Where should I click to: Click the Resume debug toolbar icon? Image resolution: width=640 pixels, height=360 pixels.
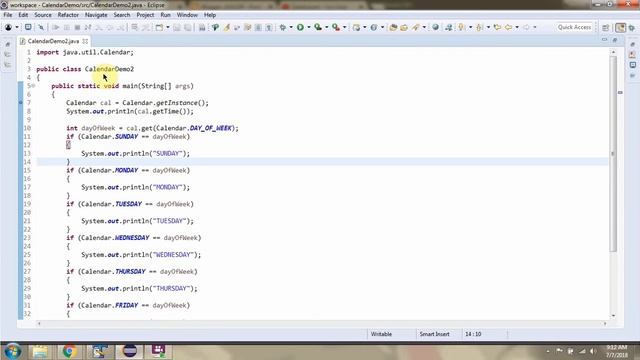coord(56,27)
